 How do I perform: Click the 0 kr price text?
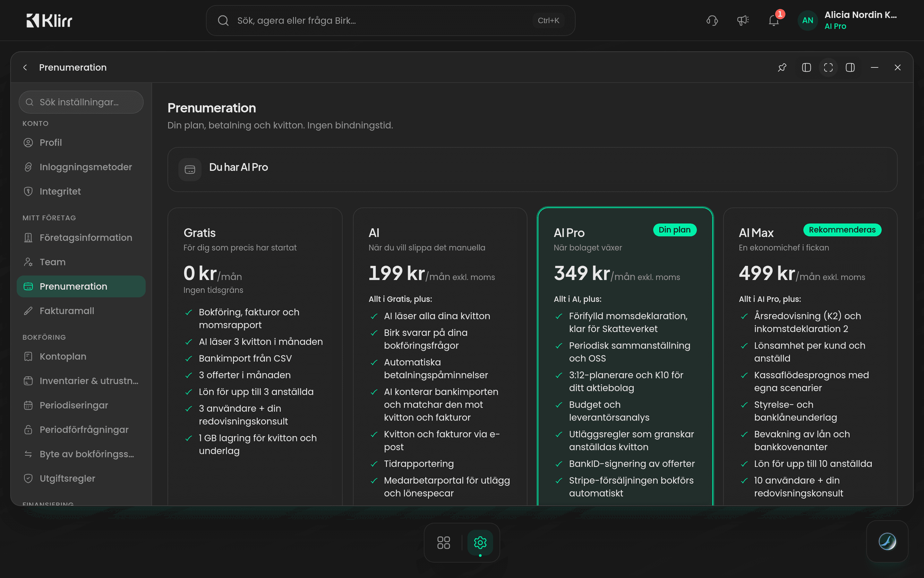[x=200, y=273]
